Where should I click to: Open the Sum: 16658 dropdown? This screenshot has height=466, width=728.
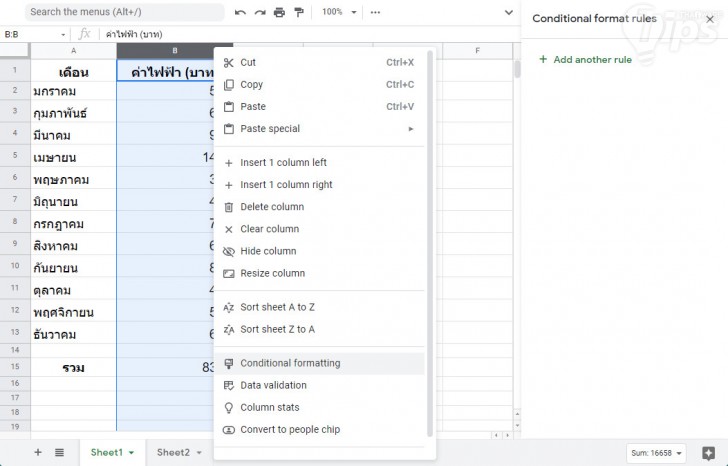656,453
